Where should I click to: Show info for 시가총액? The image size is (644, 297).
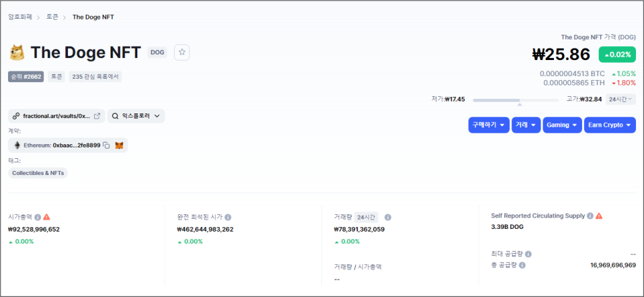click(38, 217)
